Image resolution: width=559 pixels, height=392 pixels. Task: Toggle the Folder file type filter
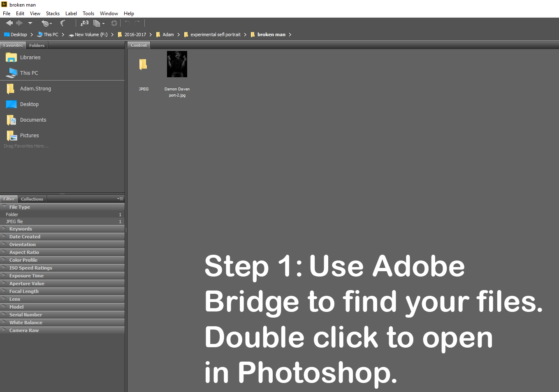point(12,214)
